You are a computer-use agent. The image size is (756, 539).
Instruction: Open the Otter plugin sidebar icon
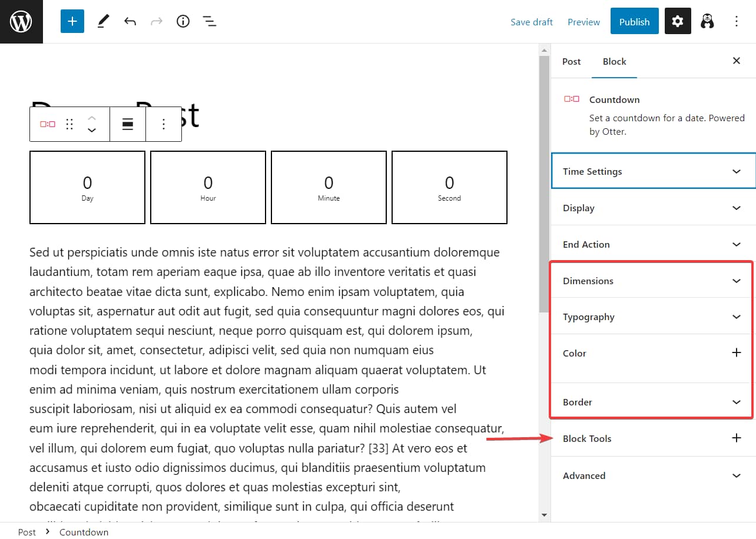click(707, 22)
